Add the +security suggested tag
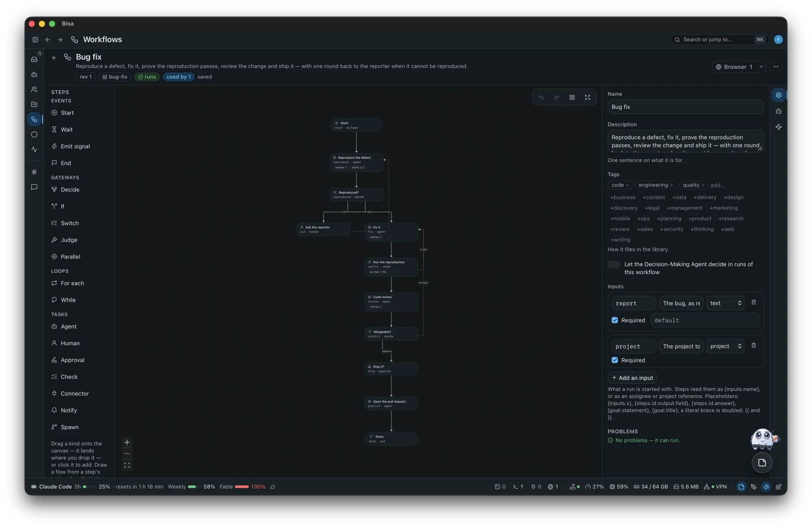The image size is (812, 528). tap(672, 229)
